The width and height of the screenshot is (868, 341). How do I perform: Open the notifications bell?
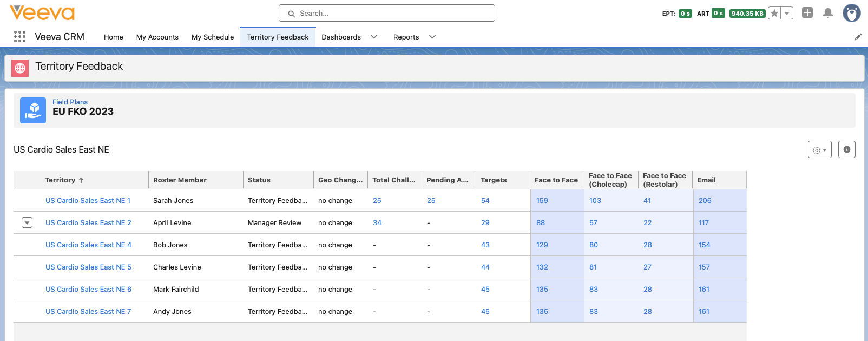[828, 13]
